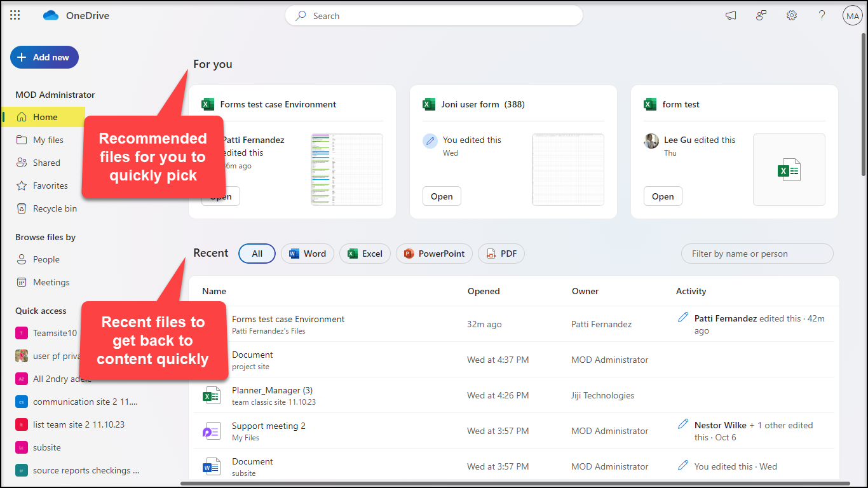
Task: Open the help question mark icon
Action: (822, 16)
